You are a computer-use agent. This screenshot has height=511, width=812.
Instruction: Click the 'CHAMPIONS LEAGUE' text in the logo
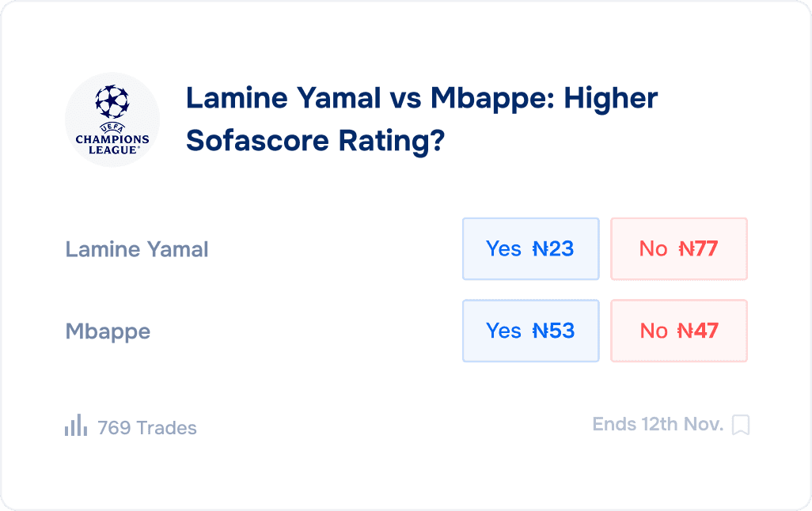pyautogui.click(x=112, y=142)
